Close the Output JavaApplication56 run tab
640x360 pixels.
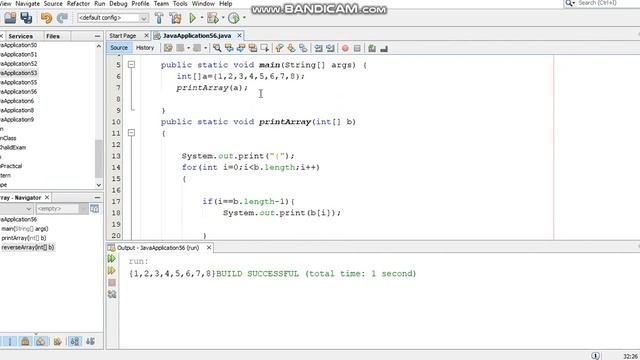[209, 248]
